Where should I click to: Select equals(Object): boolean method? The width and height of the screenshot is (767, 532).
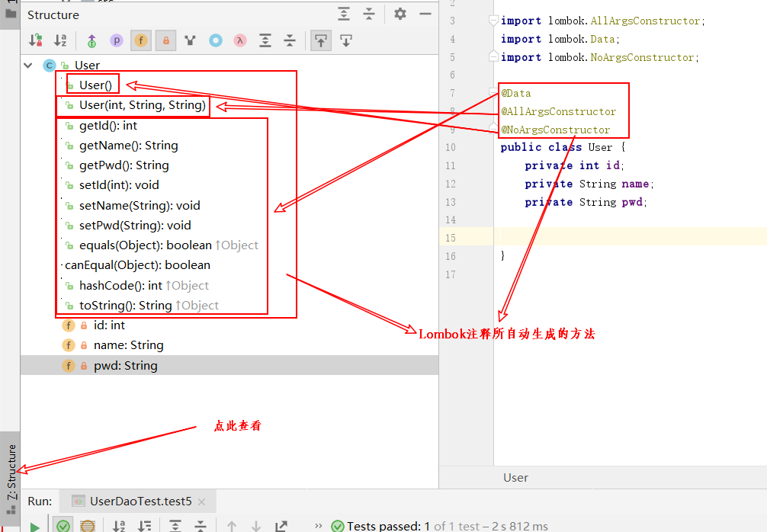pos(146,245)
